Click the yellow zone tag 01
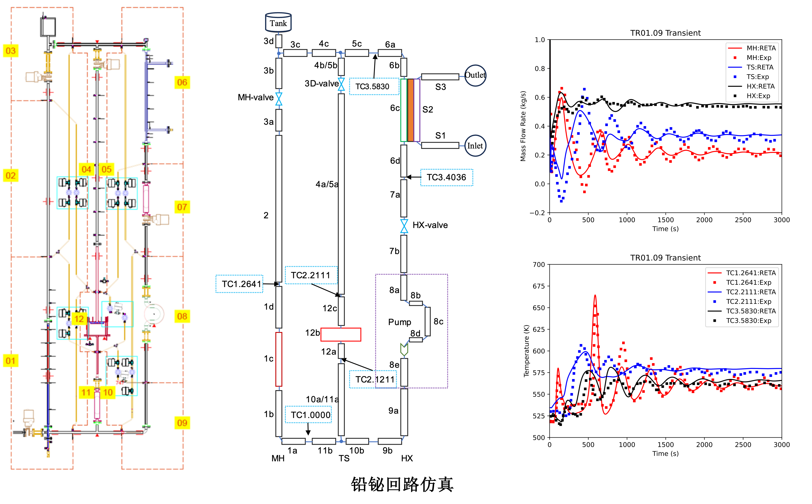Viewport: 812px width, 504px height. (11, 360)
